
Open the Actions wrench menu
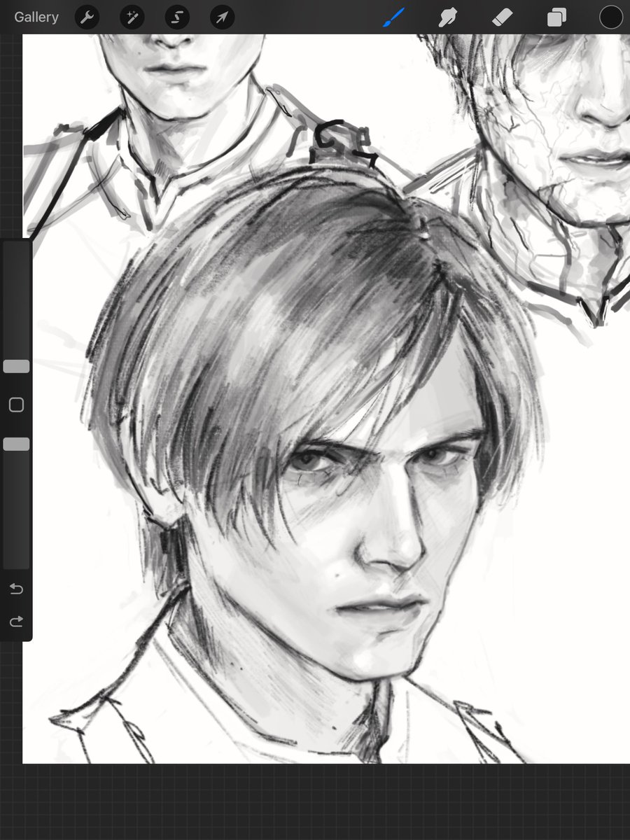click(87, 17)
